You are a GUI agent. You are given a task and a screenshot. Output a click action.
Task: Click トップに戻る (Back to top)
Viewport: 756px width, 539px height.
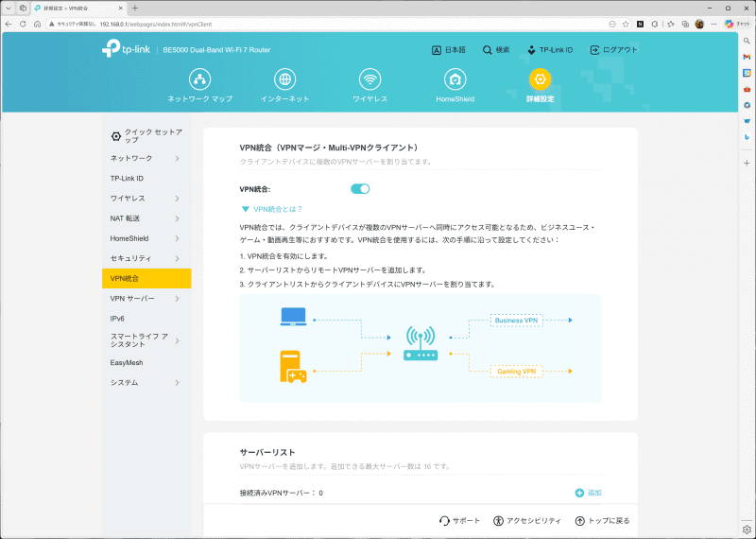point(602,521)
